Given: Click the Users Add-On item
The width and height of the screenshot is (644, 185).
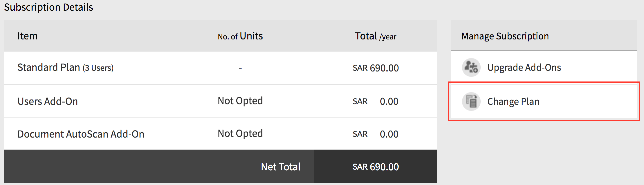Looking at the screenshot, I should coord(48,101).
